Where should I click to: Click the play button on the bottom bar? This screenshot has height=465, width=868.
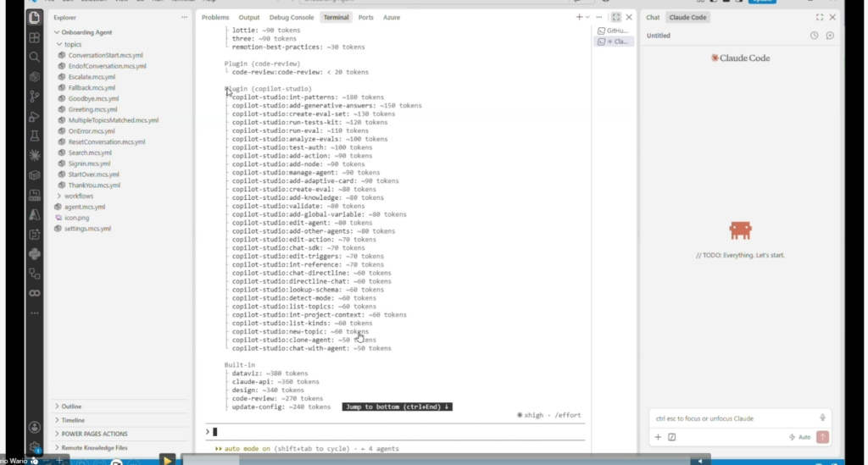click(167, 459)
